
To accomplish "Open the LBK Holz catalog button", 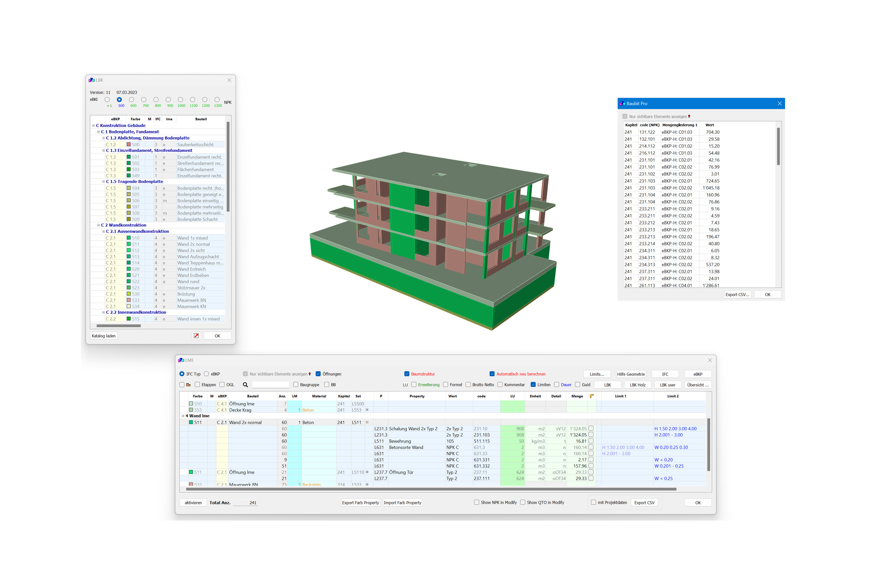I will 637,385.
